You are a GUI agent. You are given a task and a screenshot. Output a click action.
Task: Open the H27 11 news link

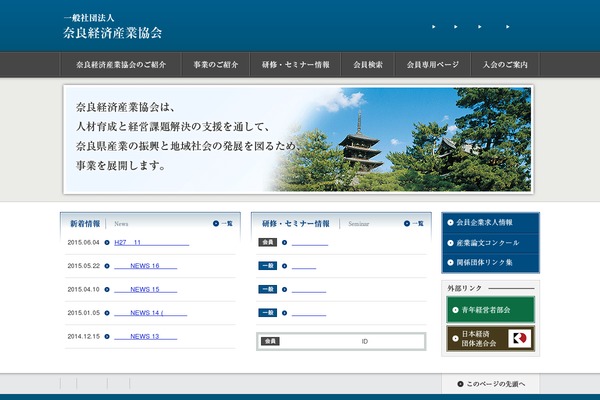[152, 242]
